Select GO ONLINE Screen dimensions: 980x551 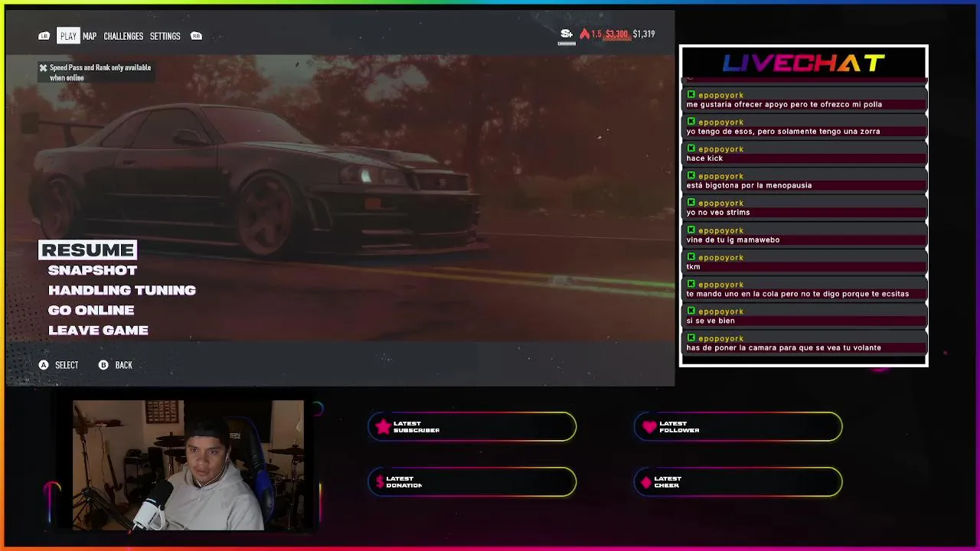pyautogui.click(x=91, y=310)
